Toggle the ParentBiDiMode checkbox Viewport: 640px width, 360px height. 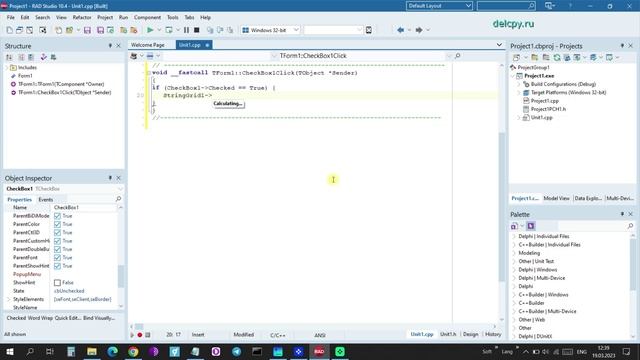pyautogui.click(x=58, y=216)
